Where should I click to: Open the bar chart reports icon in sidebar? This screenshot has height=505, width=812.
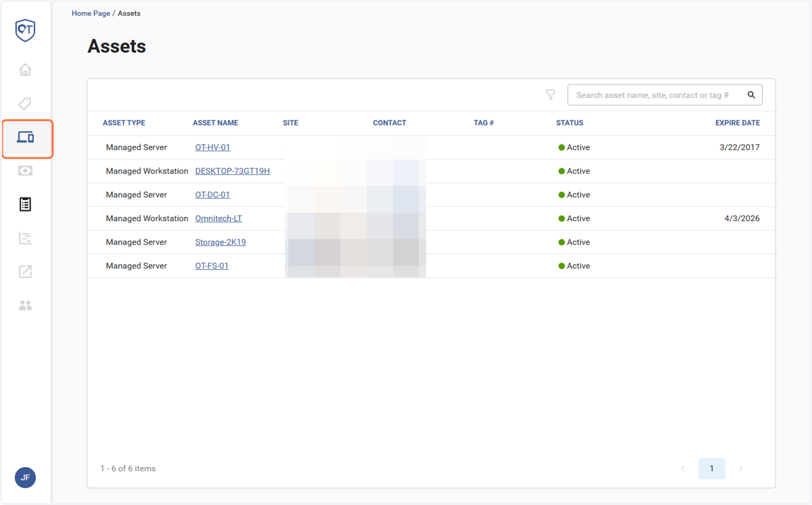[25, 238]
